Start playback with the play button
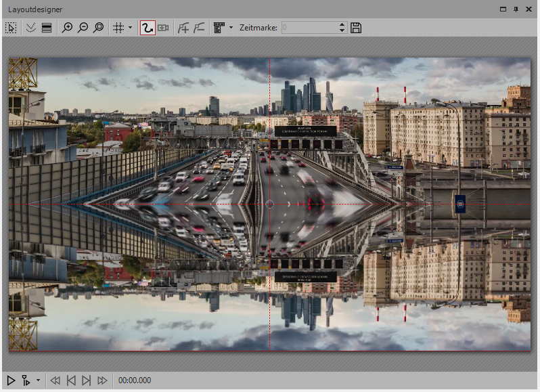540x392 pixels. tap(11, 380)
